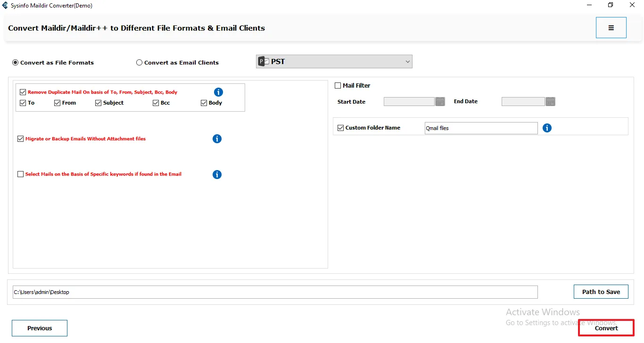Enable Select Mails by Specific keywords checkbox
Viewport: 644px width, 343px height.
click(x=20, y=174)
